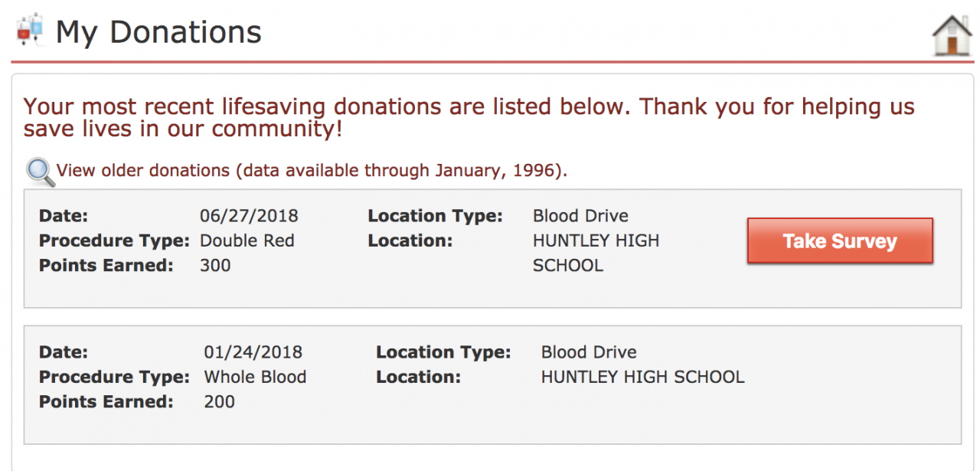The height and width of the screenshot is (471, 980).
Task: Go to the home page via house icon
Action: (952, 35)
